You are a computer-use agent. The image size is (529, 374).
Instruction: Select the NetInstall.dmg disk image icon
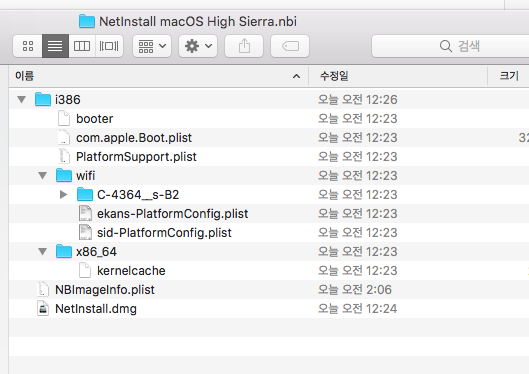point(43,309)
